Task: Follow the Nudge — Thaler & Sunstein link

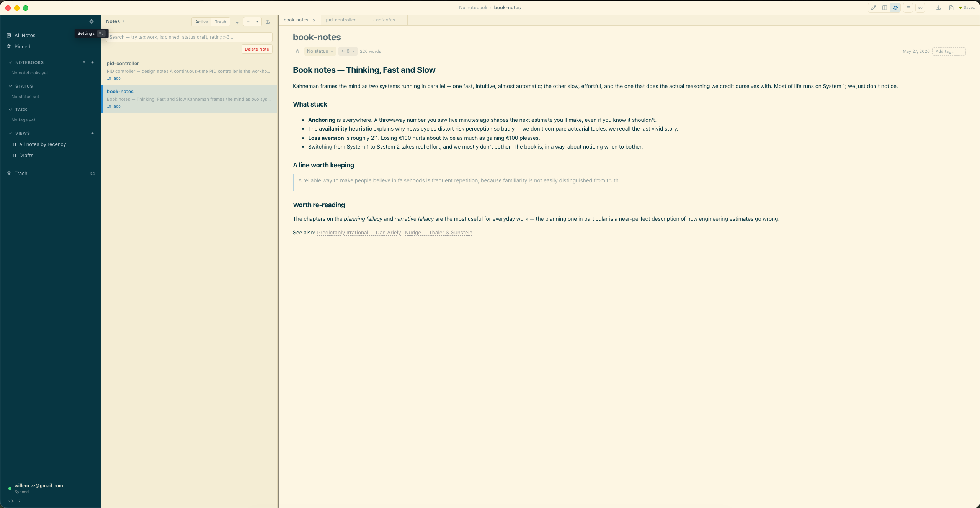Action: coord(439,233)
